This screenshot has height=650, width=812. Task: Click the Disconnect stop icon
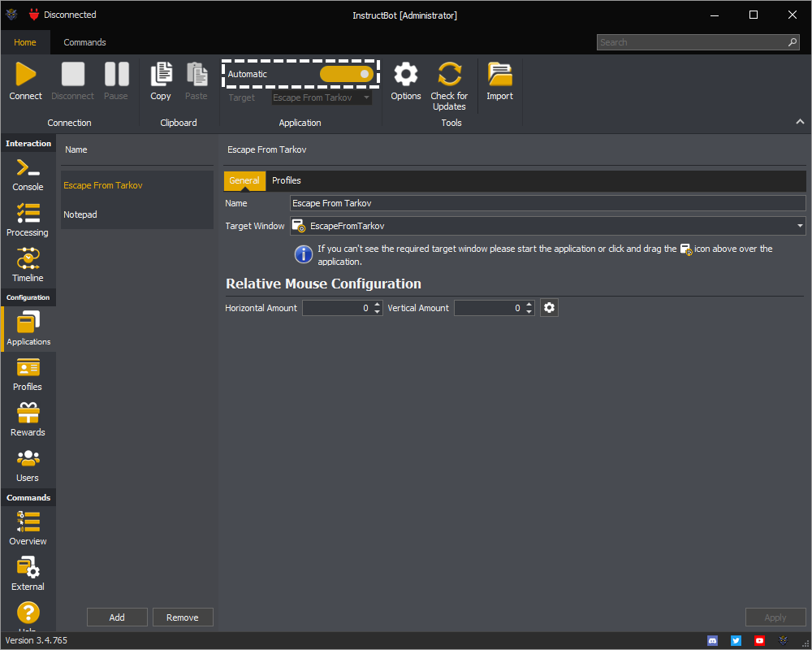tap(72, 74)
